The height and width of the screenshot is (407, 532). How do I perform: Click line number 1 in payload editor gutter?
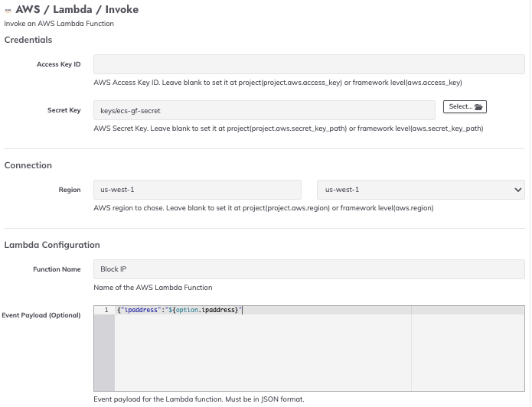[x=106, y=310]
